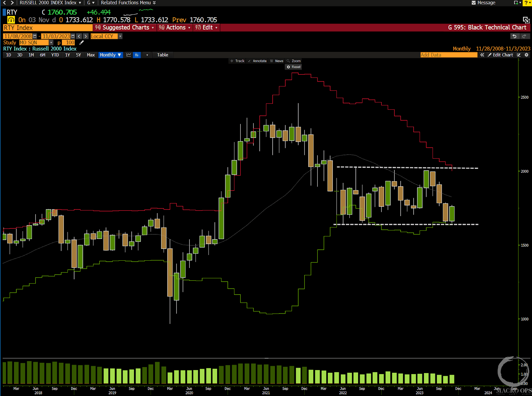Select the 1D range
The width and height of the screenshot is (532, 396).
[9, 55]
